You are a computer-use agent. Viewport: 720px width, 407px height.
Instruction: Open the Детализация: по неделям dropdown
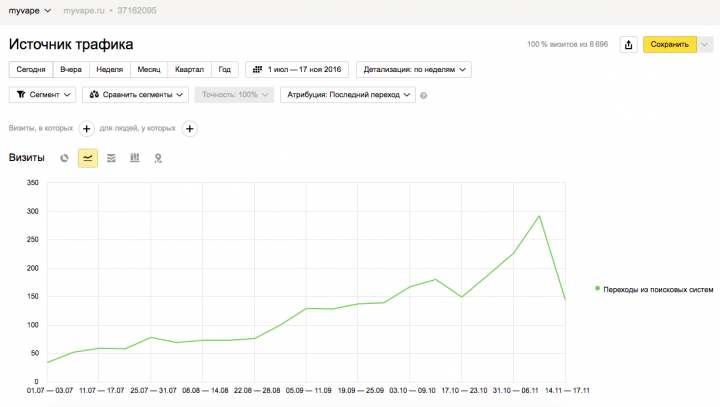coord(414,69)
